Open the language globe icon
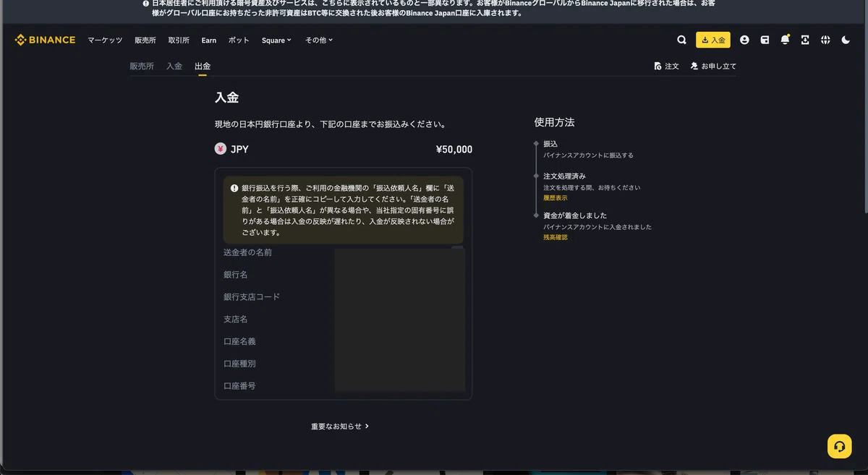The width and height of the screenshot is (868, 475). 825,40
